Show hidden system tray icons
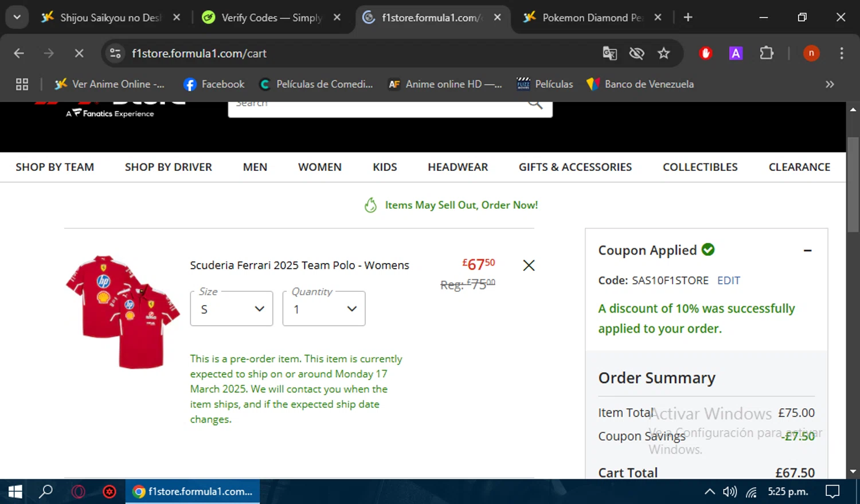Viewport: 860px width, 504px height. click(x=709, y=491)
